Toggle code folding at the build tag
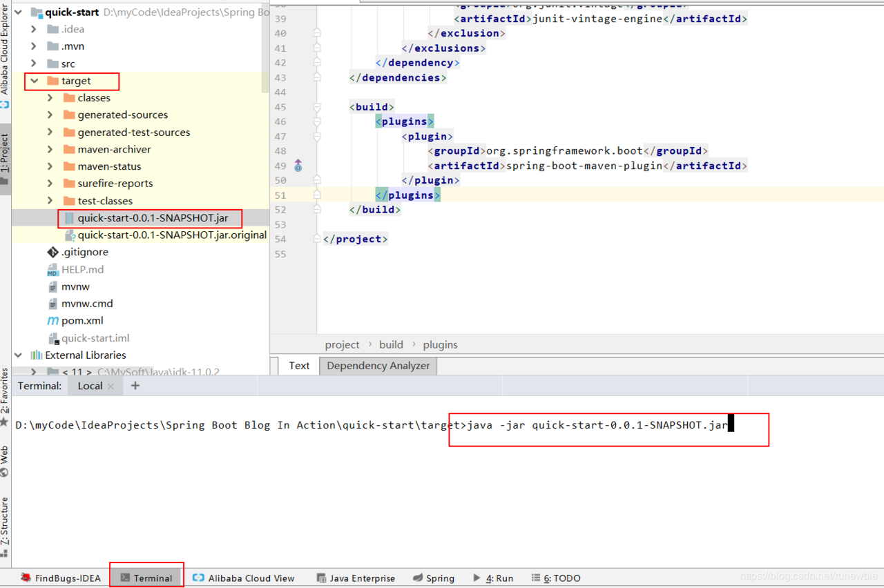884x588 pixels. 317,107
